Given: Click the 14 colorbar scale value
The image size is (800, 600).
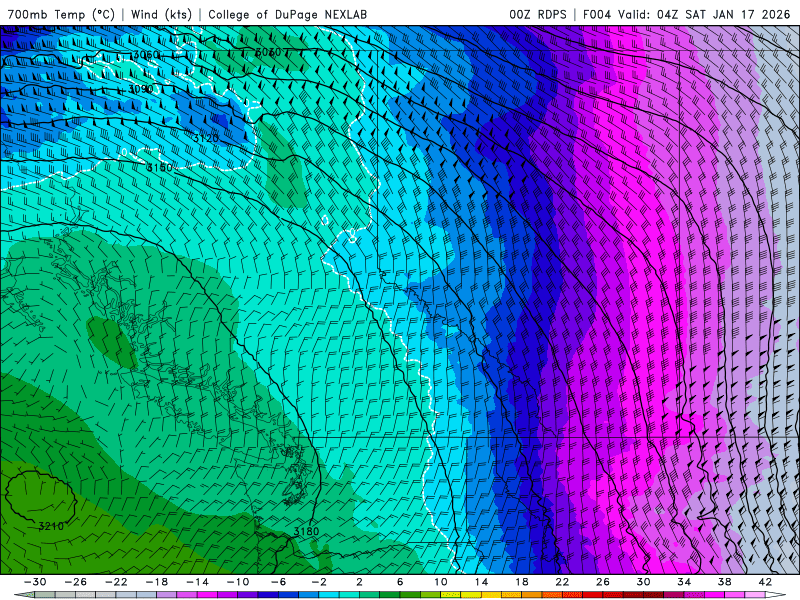Looking at the screenshot, I should [x=481, y=582].
